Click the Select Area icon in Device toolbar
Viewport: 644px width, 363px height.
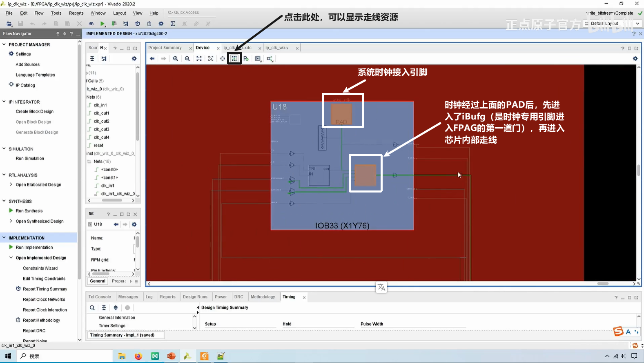[x=211, y=59]
